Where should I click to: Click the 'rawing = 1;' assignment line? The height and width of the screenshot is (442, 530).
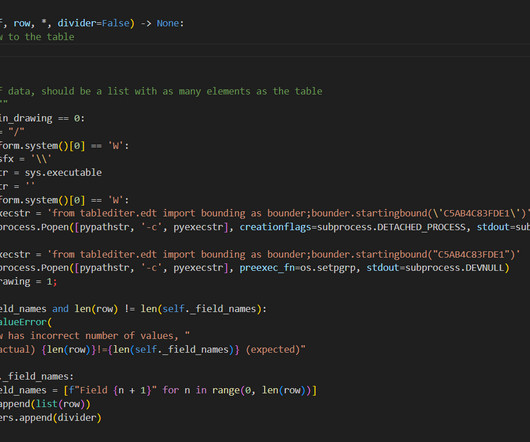(x=28, y=281)
